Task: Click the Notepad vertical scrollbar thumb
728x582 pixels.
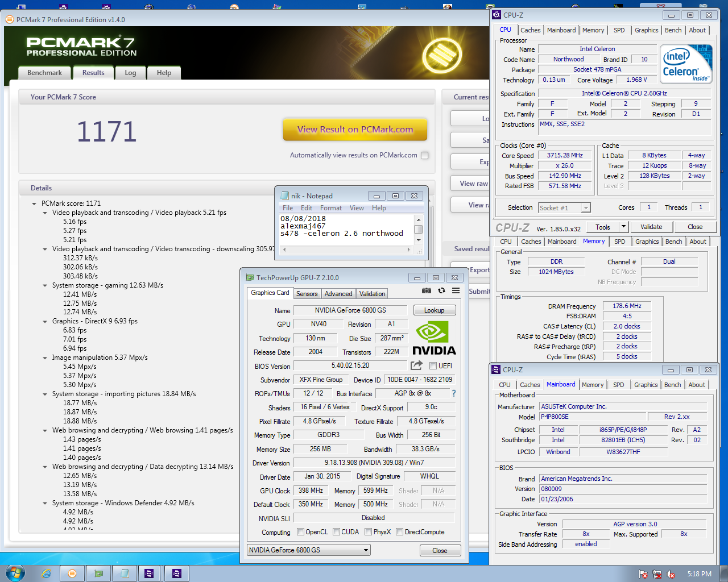Action: tap(419, 229)
